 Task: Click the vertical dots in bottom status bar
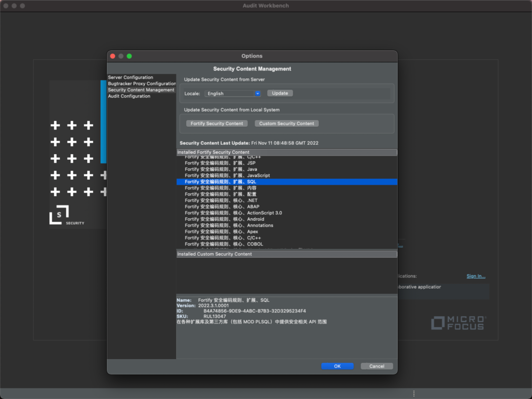click(414, 394)
